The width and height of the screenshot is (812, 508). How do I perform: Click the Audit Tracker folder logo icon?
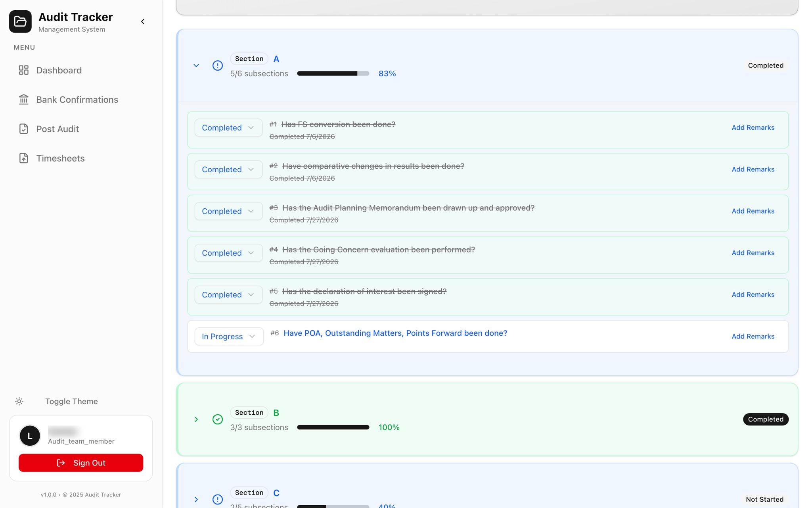[20, 21]
